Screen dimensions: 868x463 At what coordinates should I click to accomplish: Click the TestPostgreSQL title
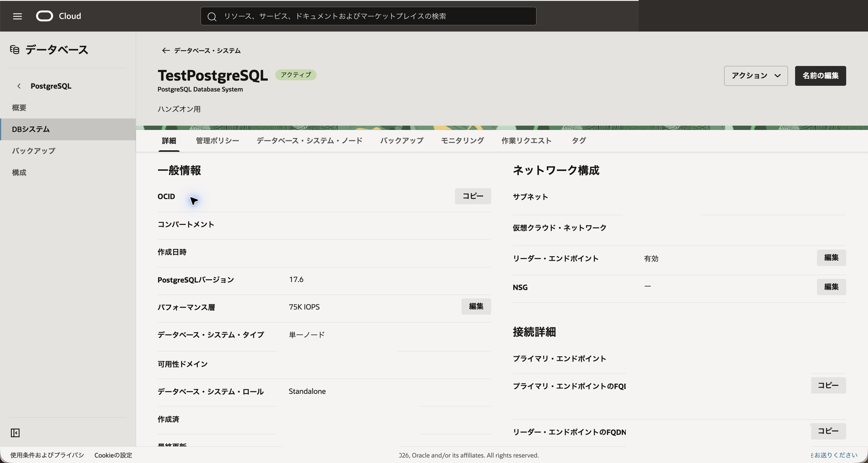[213, 75]
